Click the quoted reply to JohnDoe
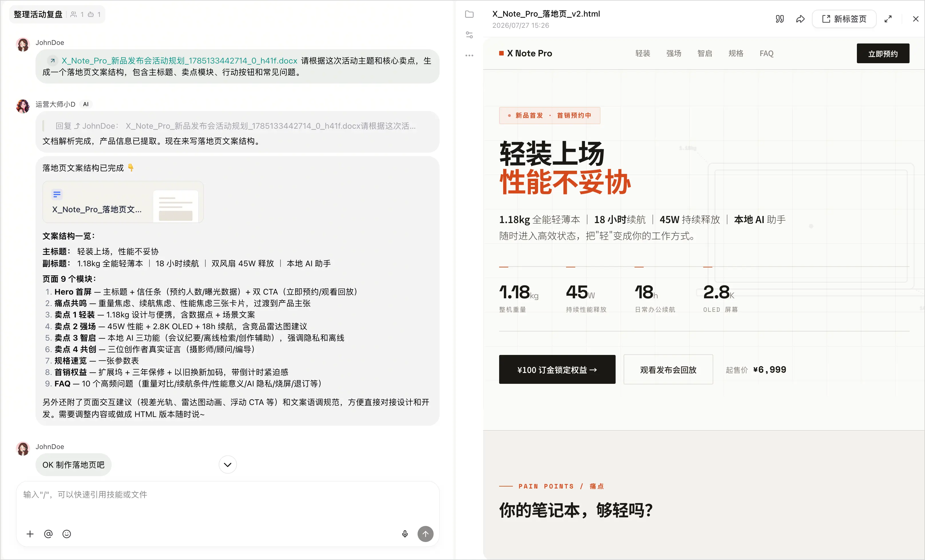The height and width of the screenshot is (560, 925). [x=235, y=126]
